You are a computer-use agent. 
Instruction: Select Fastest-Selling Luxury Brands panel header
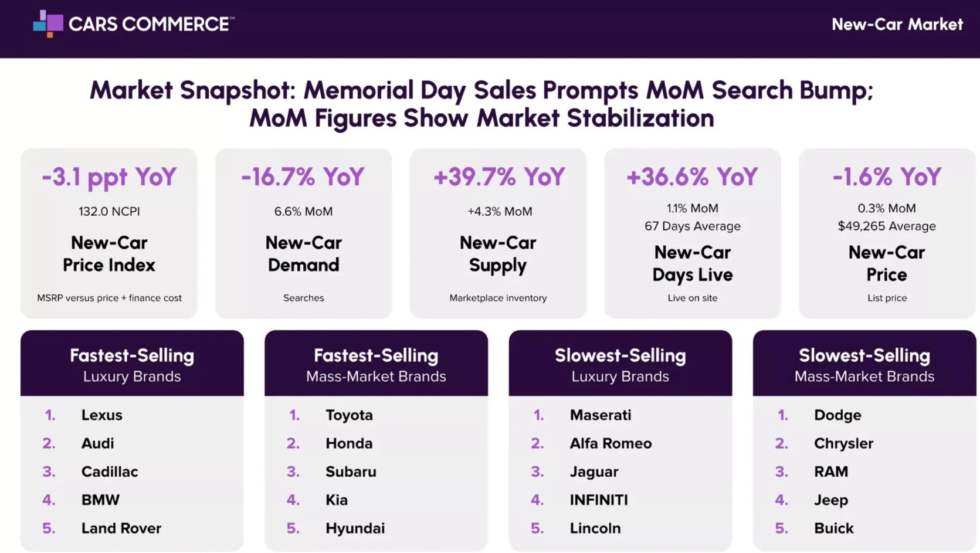(132, 364)
